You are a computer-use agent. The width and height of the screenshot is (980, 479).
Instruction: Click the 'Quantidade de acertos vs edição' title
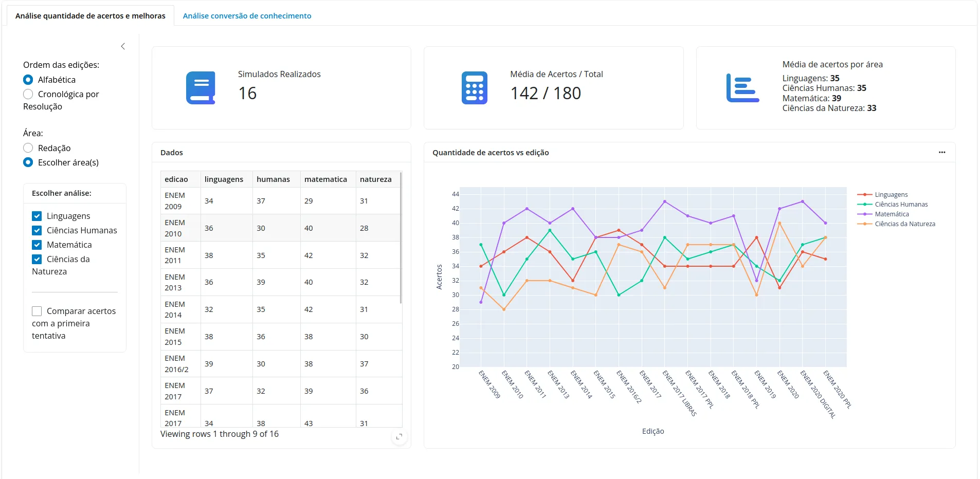[x=491, y=153]
